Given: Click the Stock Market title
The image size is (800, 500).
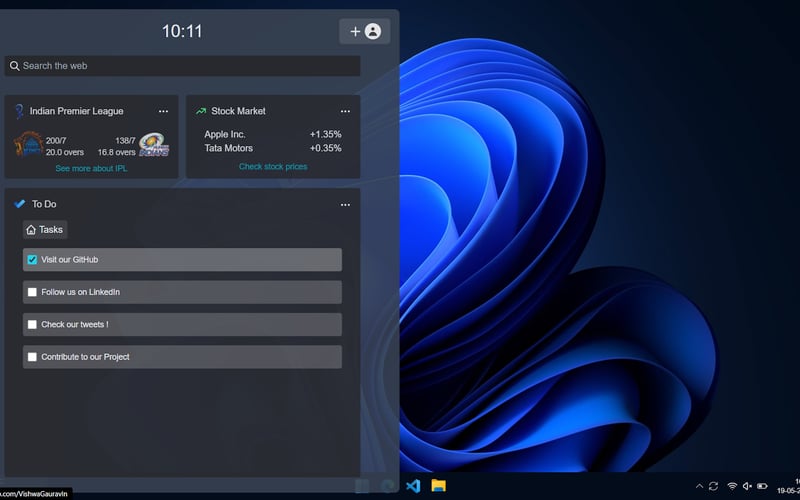Looking at the screenshot, I should pos(238,111).
